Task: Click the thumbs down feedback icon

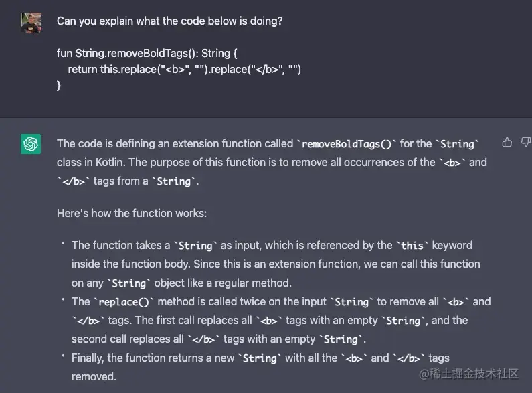Action: tap(526, 142)
